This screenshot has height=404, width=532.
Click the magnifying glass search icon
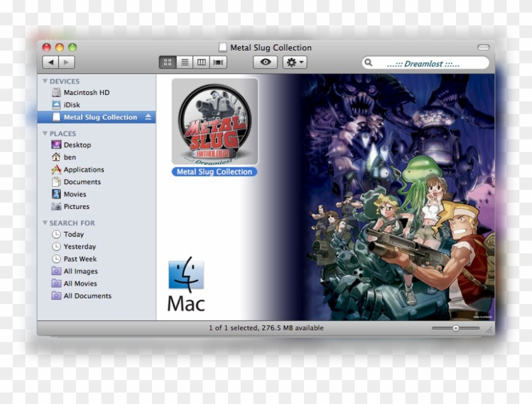point(369,63)
